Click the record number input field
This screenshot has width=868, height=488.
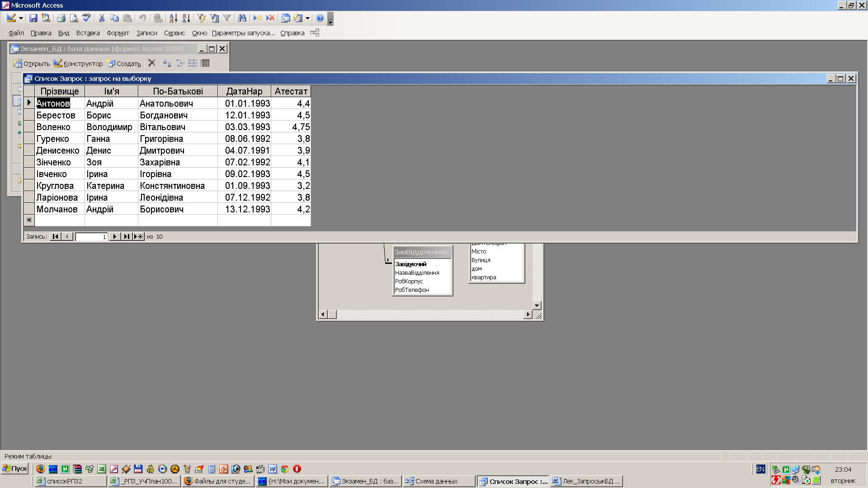click(91, 237)
